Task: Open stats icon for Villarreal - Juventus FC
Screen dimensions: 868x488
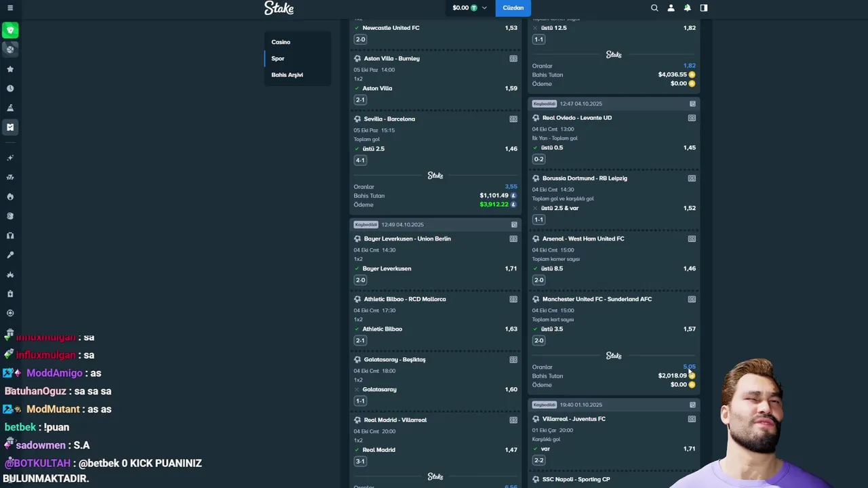Action: (692, 419)
